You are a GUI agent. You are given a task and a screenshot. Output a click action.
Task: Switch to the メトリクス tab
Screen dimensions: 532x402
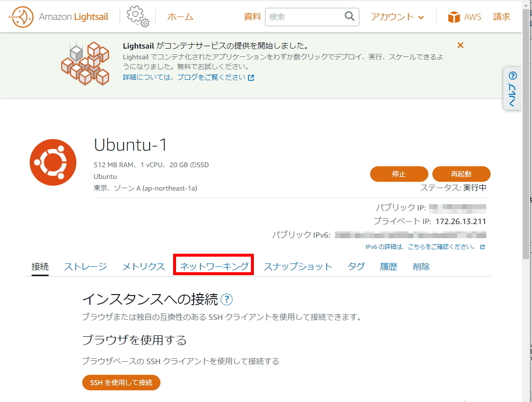point(143,267)
